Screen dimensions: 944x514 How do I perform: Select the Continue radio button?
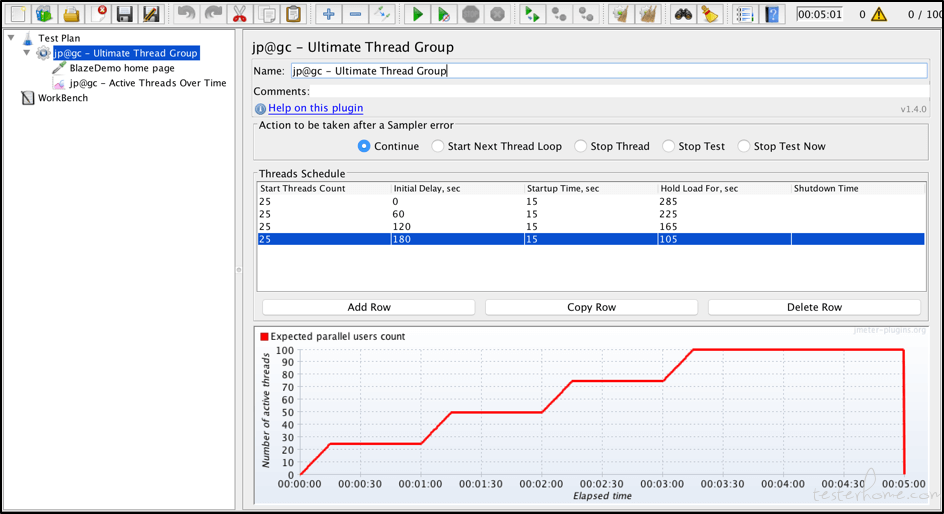pos(364,146)
